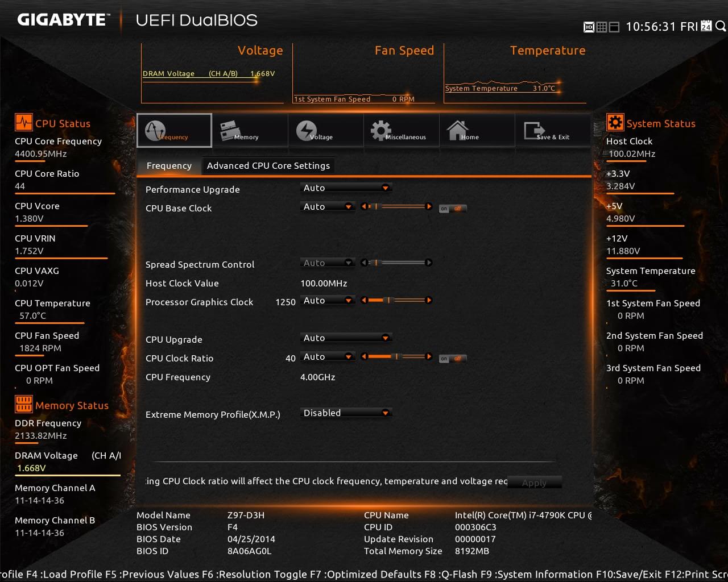Open CPU Upgrade Auto dropdown
The image size is (728, 582).
(x=346, y=338)
